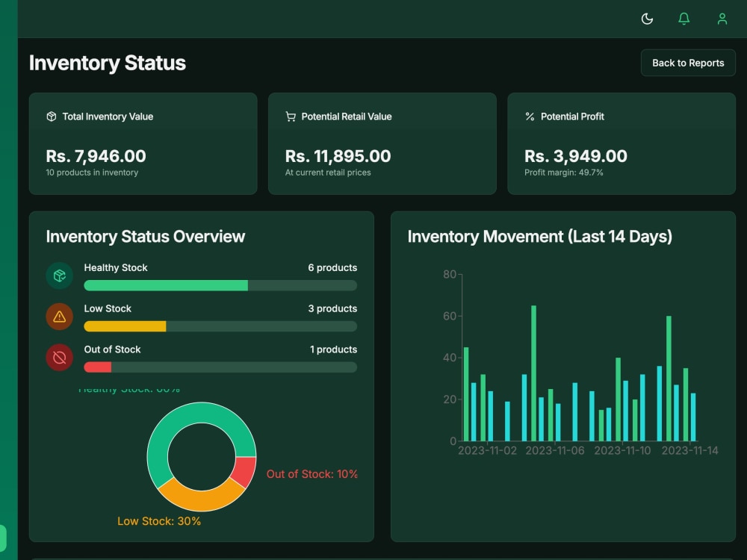Click the Out of Stock red icon
747x560 pixels.
pyautogui.click(x=60, y=358)
